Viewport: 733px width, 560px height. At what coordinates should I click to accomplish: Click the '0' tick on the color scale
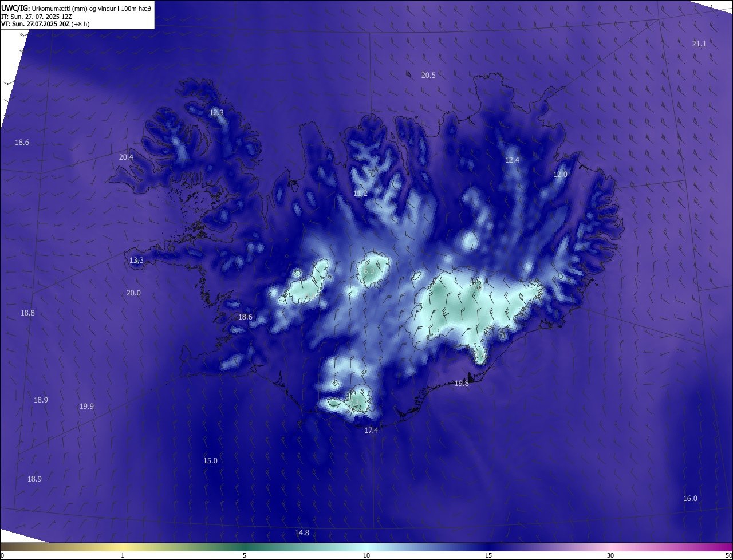coord(2,555)
